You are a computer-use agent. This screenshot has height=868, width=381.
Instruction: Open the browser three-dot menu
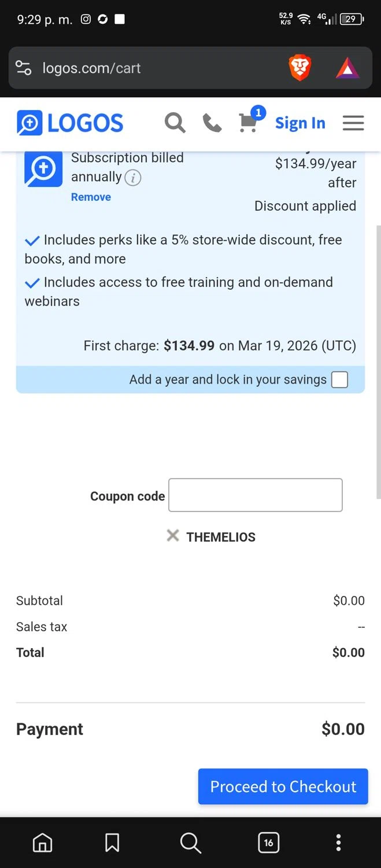pyautogui.click(x=339, y=843)
